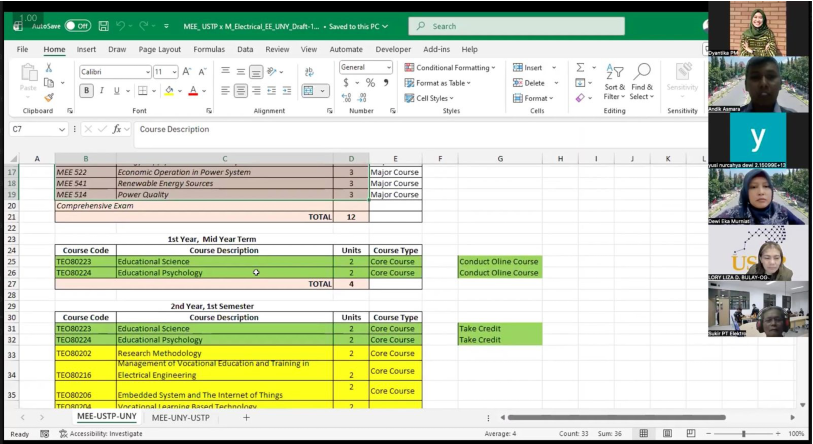Toggle Merge & Center
The height and width of the screenshot is (444, 813).
(309, 91)
